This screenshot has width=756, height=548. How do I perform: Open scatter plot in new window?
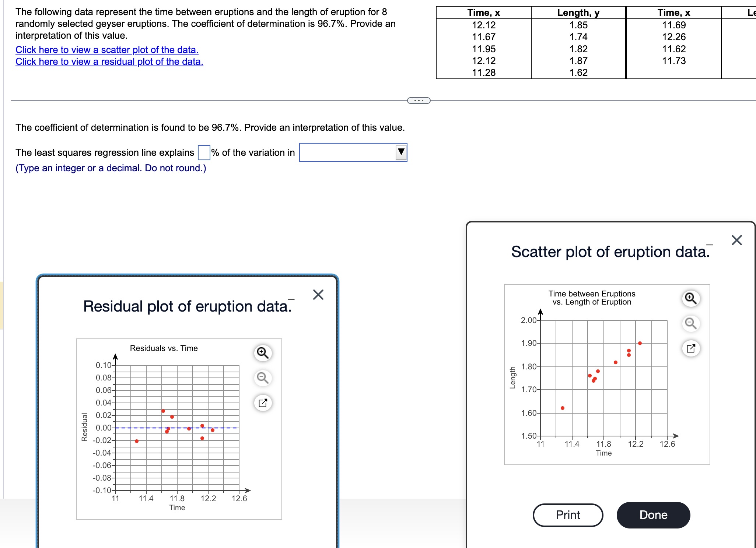point(690,348)
